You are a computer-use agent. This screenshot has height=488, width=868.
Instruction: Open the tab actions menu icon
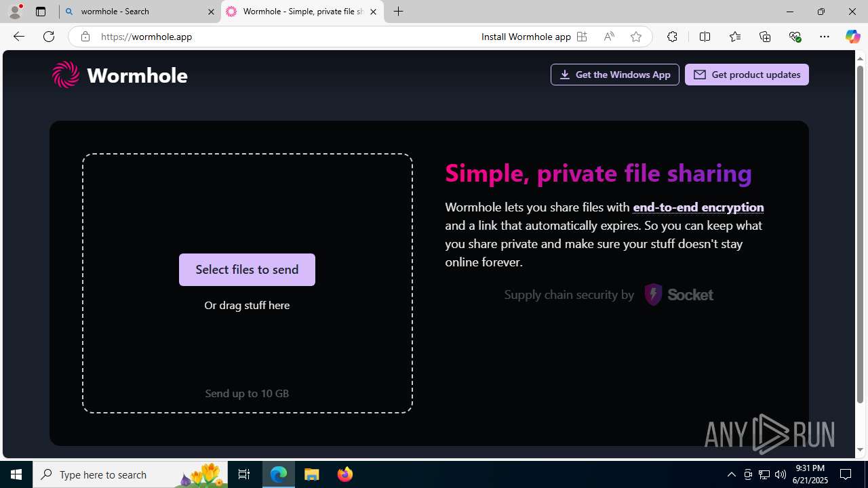[41, 12]
